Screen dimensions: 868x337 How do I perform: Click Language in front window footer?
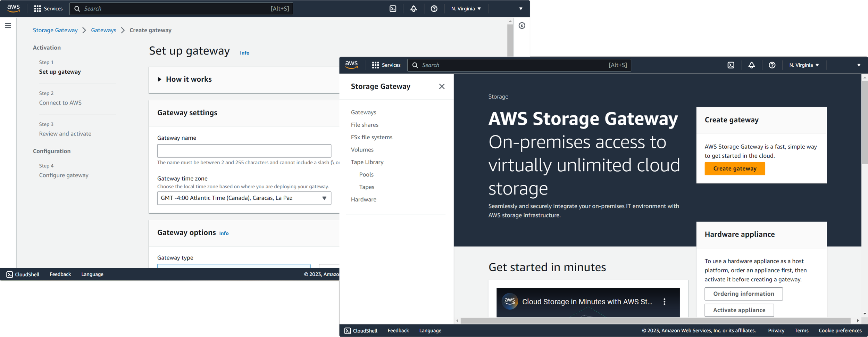430,330
